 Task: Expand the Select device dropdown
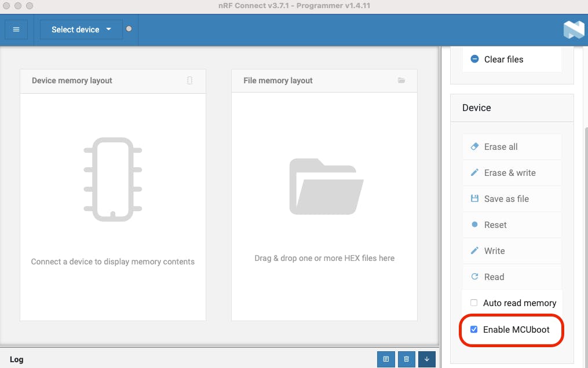pos(81,30)
